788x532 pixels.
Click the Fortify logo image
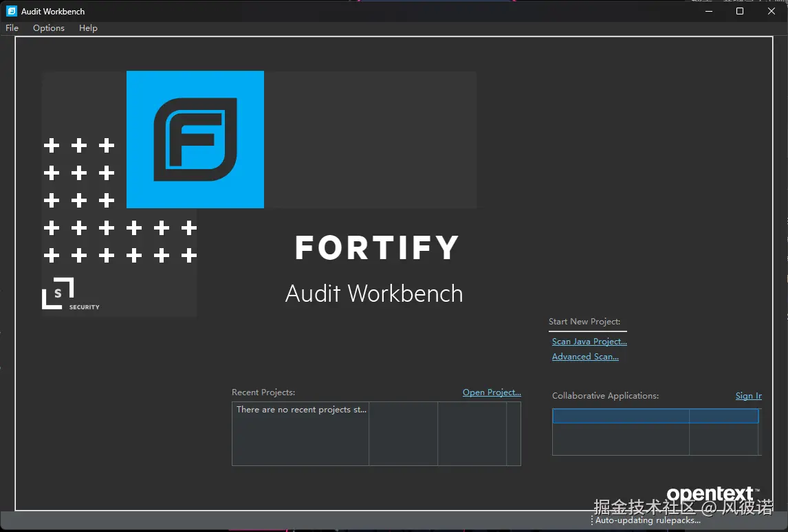[x=195, y=139]
